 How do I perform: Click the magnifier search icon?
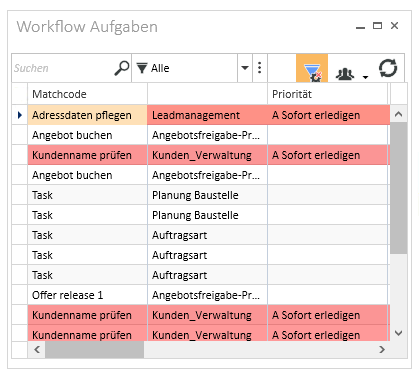[x=122, y=68]
